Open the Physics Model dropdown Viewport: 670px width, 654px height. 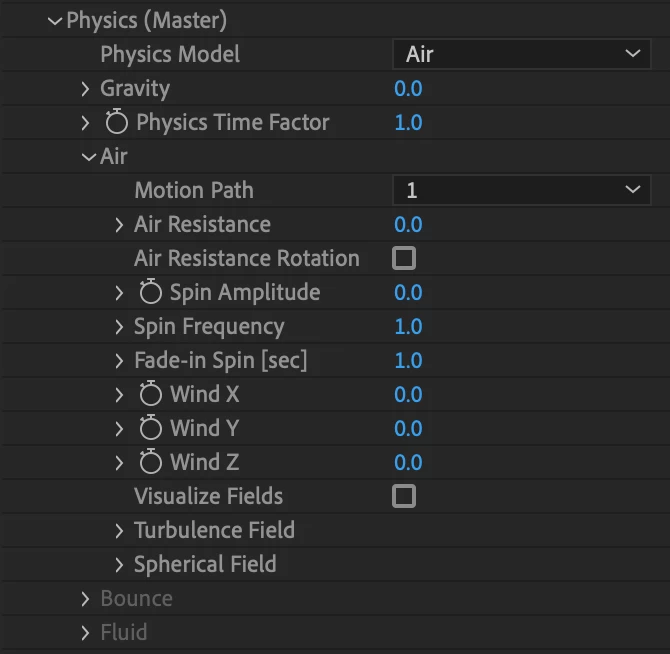(521, 54)
